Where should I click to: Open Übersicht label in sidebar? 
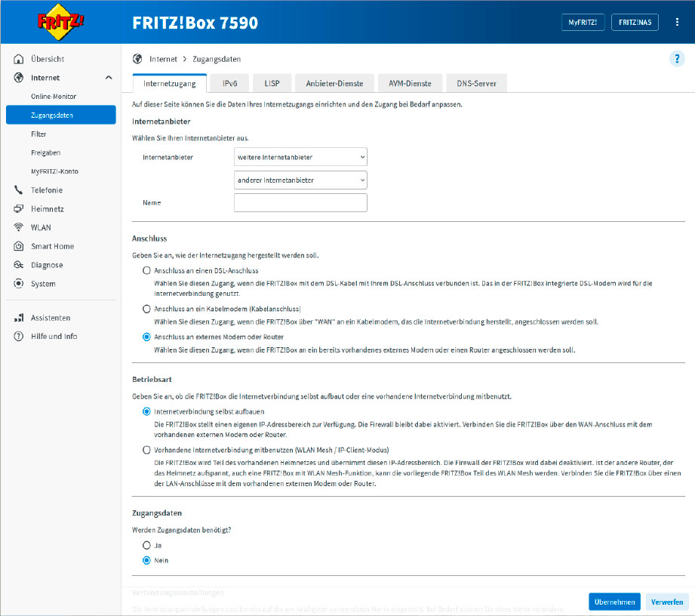48,59
